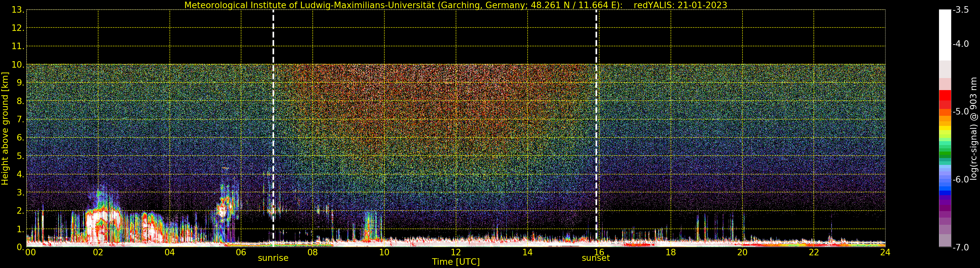The height and width of the screenshot is (268, 980).
Task: Click the 'Time [UTC]' axis title
Action: pos(456,262)
